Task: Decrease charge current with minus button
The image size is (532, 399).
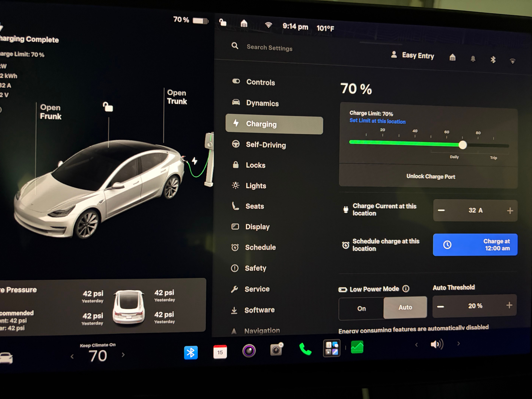Action: (x=441, y=210)
